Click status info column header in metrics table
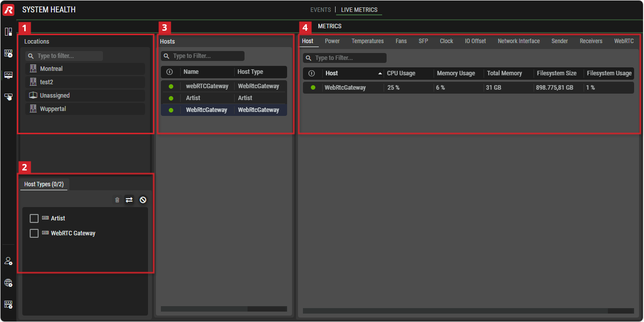Screen dimensions: 644x322 click(312, 73)
